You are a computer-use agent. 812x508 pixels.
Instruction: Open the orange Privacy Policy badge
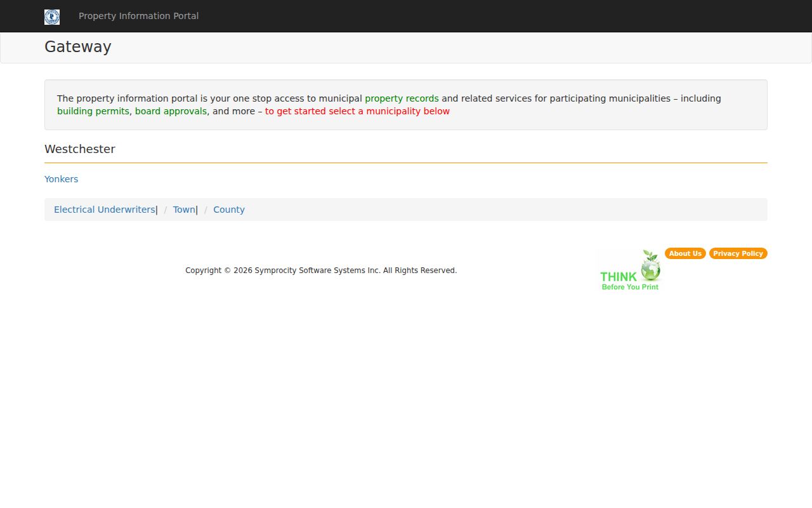point(738,253)
